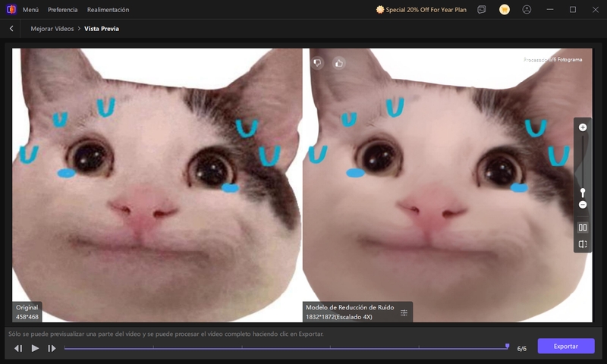607x364 pixels.
Task: Minimize the application window
Action: click(549, 10)
